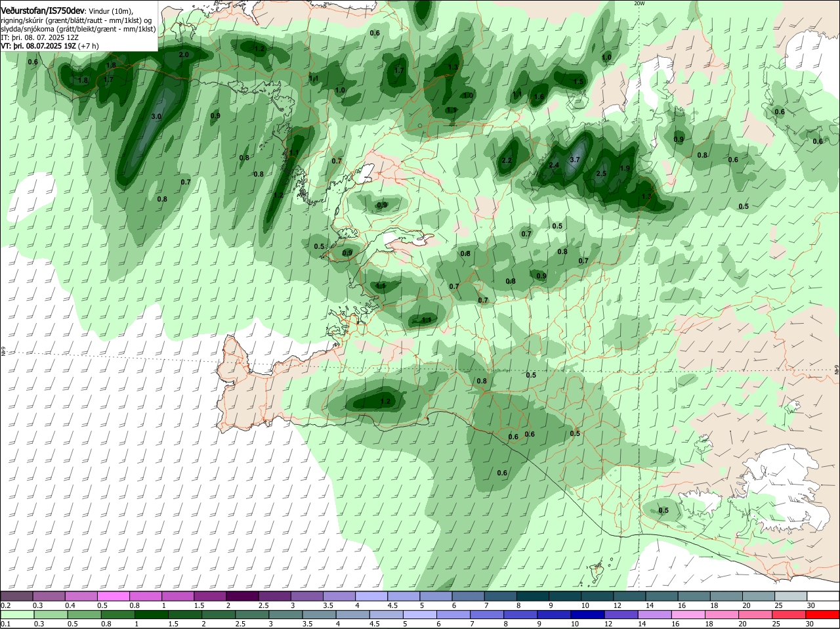Image resolution: width=840 pixels, height=629 pixels.
Task: Select the palest green swatch above 0.1
Action: [x=17, y=615]
